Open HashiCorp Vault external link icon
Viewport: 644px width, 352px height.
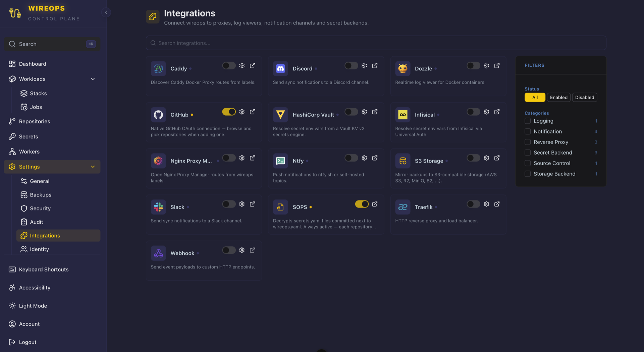375,112
